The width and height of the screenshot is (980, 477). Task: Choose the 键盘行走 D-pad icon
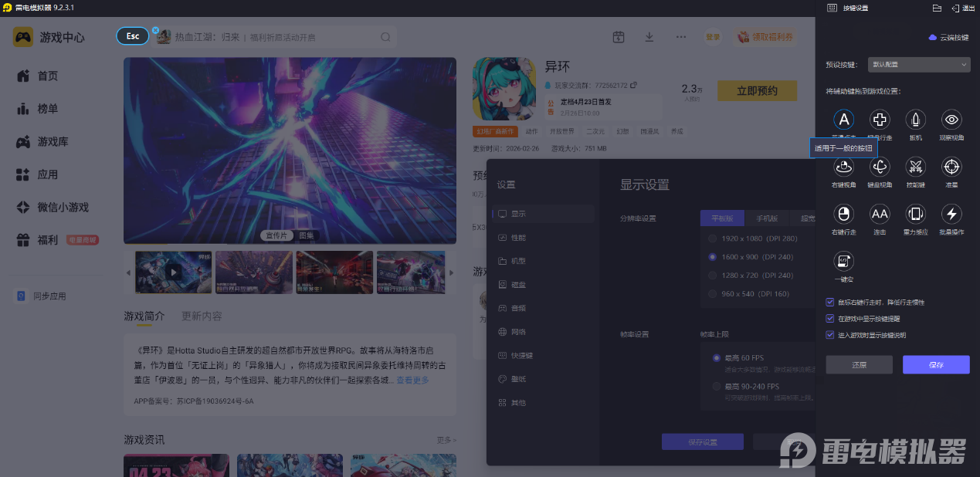coord(880,120)
